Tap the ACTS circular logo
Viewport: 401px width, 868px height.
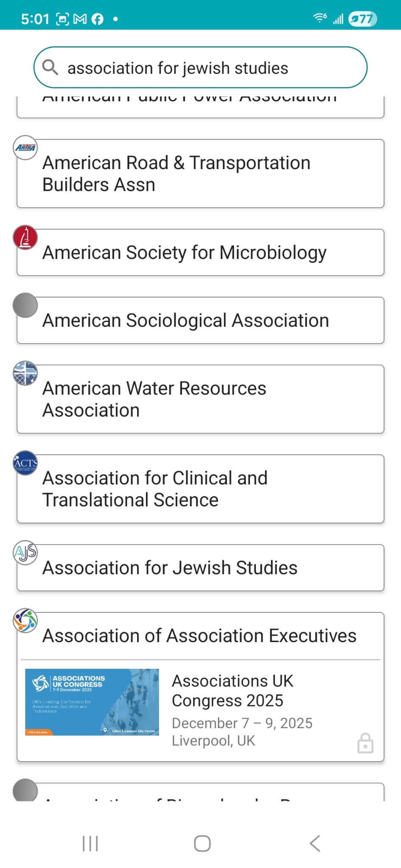tap(25, 463)
